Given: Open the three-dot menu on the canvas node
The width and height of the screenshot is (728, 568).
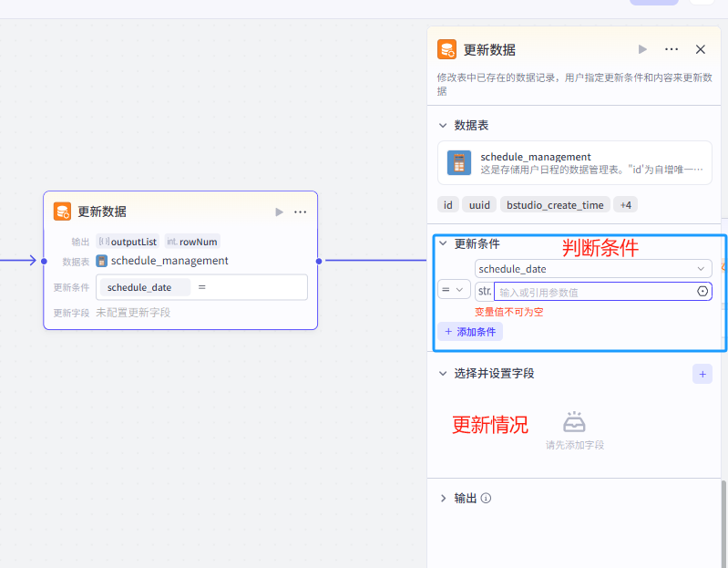Looking at the screenshot, I should pyautogui.click(x=301, y=212).
